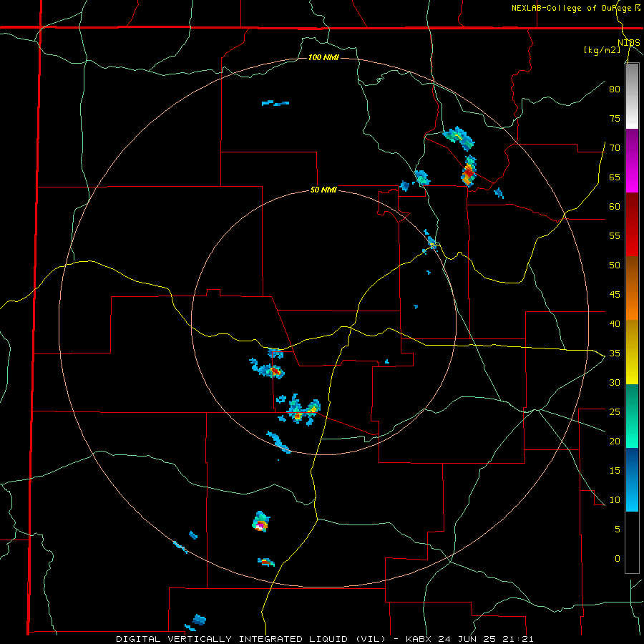Click the 65 value on color scale
The width and height of the screenshot is (644, 644).
click(615, 177)
